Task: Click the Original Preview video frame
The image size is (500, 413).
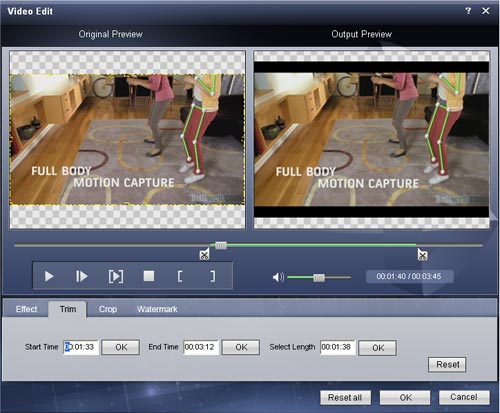Action: tap(127, 140)
